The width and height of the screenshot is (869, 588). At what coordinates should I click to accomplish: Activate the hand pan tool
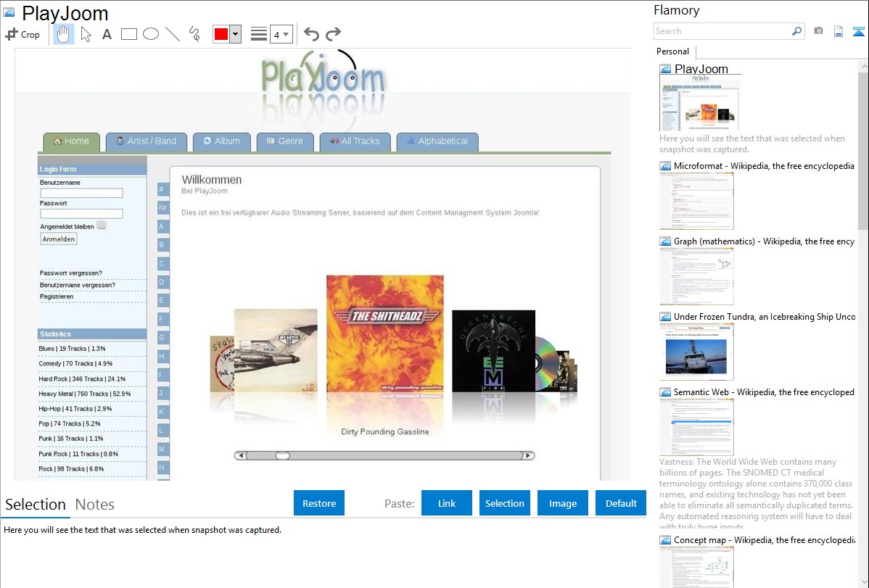coord(63,34)
